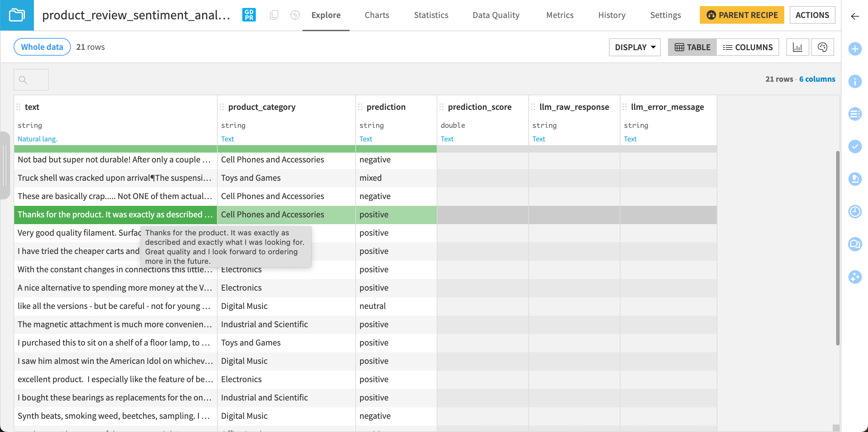This screenshot has width=868, height=432.
Task: Go to the Metrics tab
Action: click(x=560, y=15)
